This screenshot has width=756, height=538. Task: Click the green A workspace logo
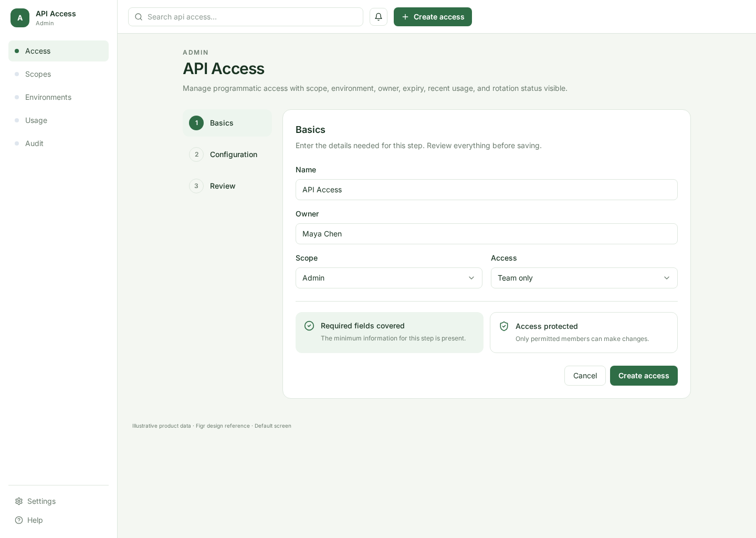pyautogui.click(x=20, y=18)
